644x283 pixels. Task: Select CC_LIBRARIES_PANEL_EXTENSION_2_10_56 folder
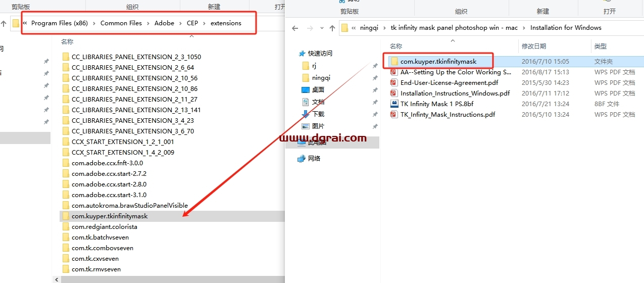coord(135,78)
